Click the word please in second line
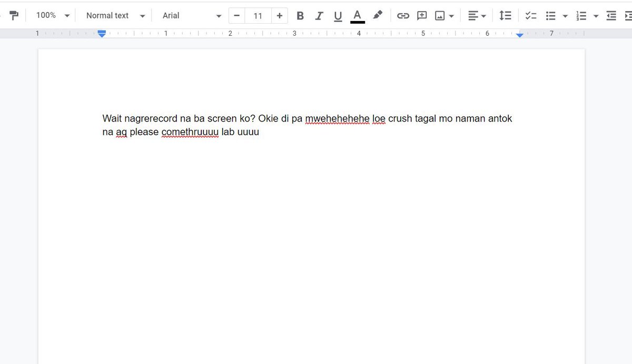 pos(144,132)
